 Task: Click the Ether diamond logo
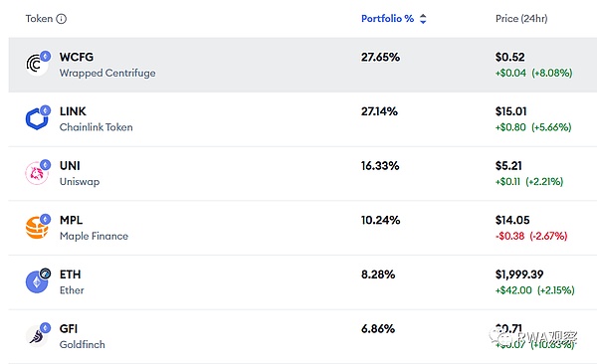click(37, 282)
